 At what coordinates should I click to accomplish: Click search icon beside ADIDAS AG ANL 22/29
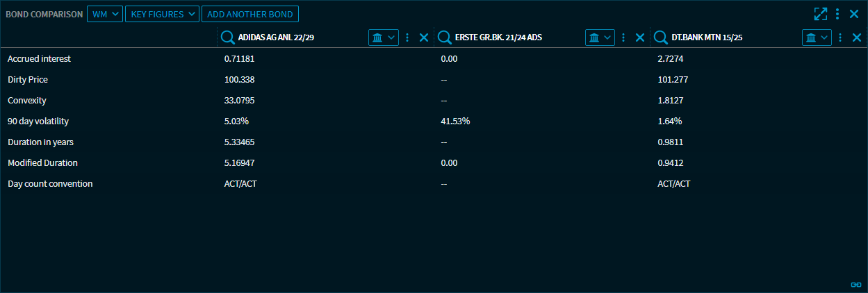tap(227, 37)
